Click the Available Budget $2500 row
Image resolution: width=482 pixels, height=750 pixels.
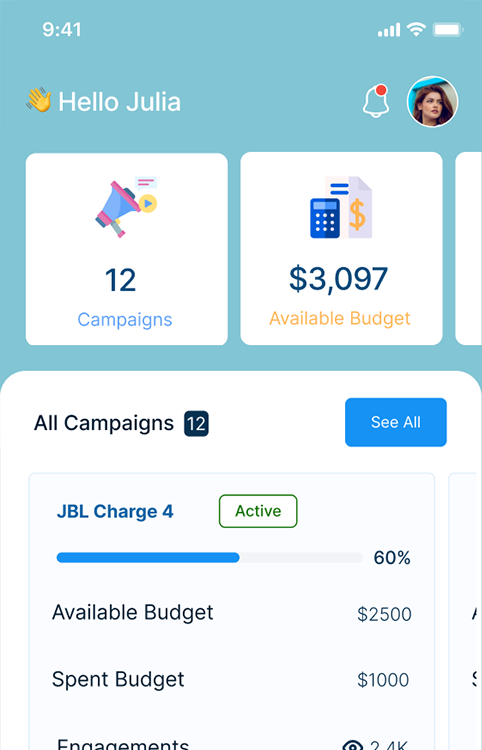(x=231, y=613)
